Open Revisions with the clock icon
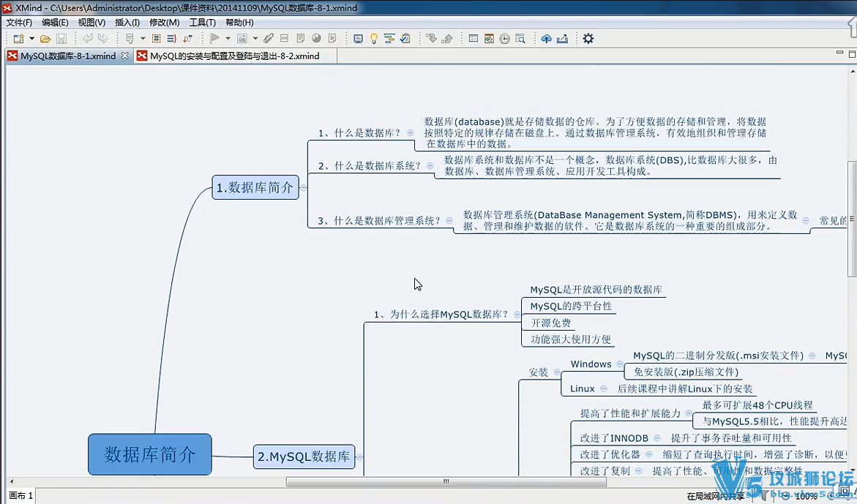This screenshot has height=504, width=857. tap(504, 38)
